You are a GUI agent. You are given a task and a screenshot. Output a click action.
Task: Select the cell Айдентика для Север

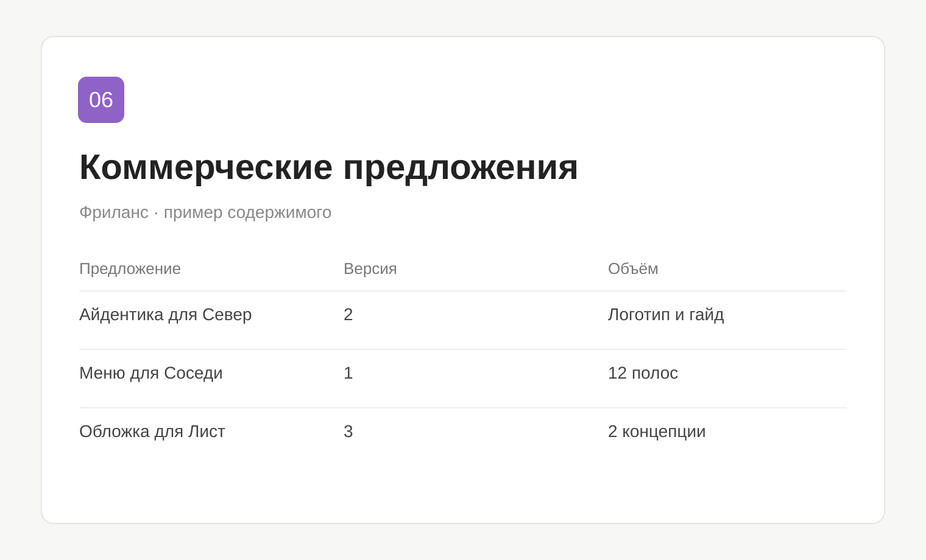166,315
